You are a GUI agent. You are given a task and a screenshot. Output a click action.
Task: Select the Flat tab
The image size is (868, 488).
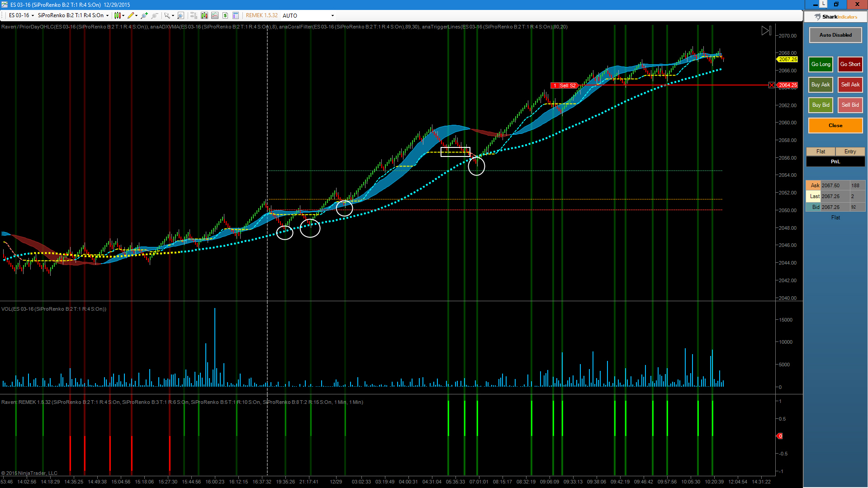[821, 152]
